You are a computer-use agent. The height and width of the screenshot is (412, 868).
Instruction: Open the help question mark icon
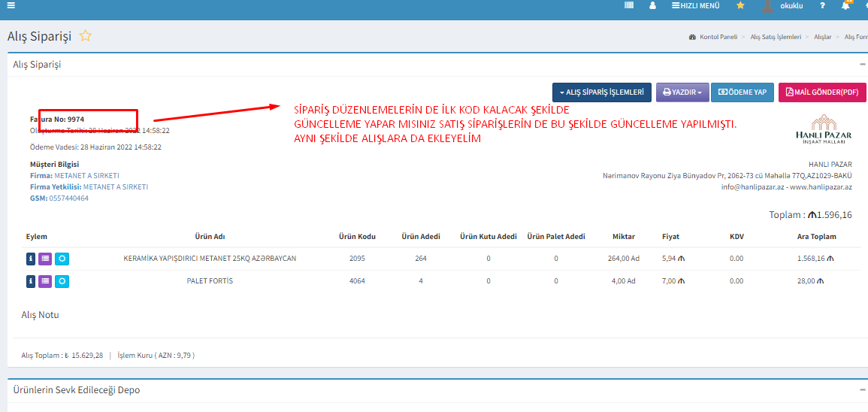(x=823, y=5)
